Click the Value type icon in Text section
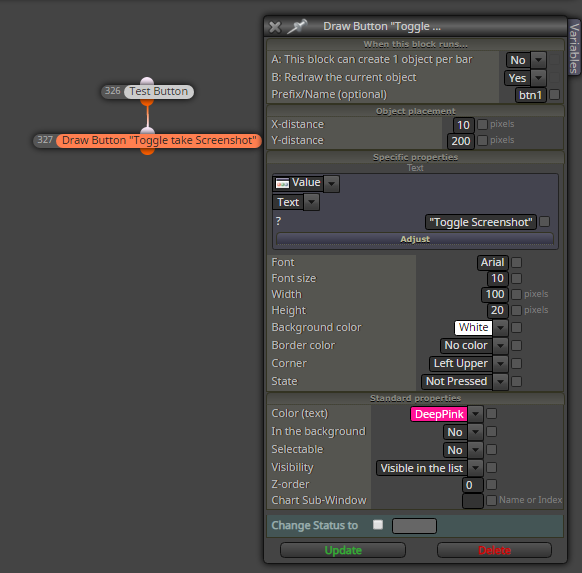The height and width of the screenshot is (573, 582). pyautogui.click(x=282, y=183)
